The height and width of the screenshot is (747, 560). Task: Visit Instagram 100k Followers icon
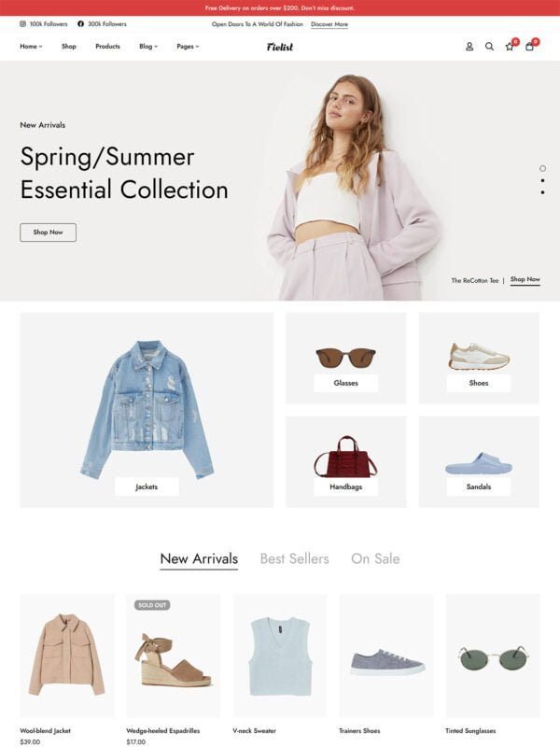tap(22, 24)
